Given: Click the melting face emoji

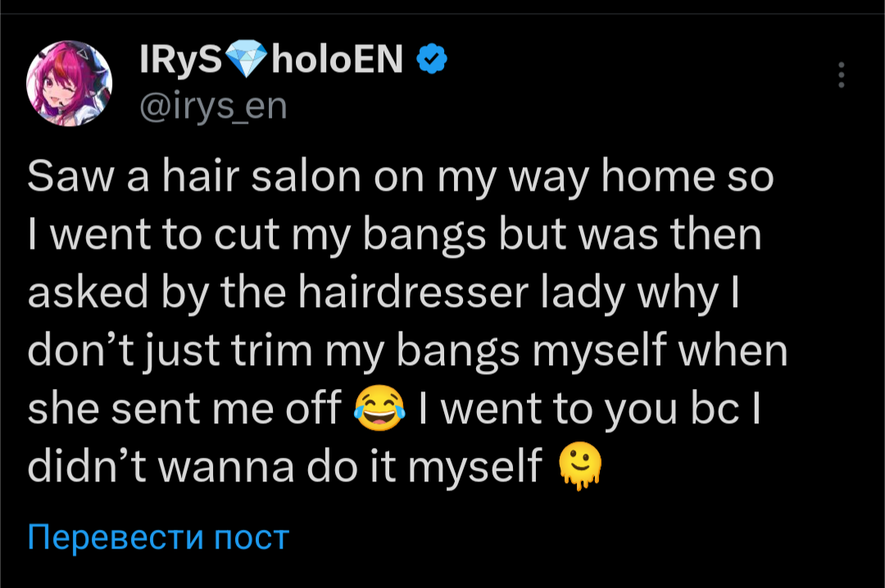Looking at the screenshot, I should [x=579, y=466].
